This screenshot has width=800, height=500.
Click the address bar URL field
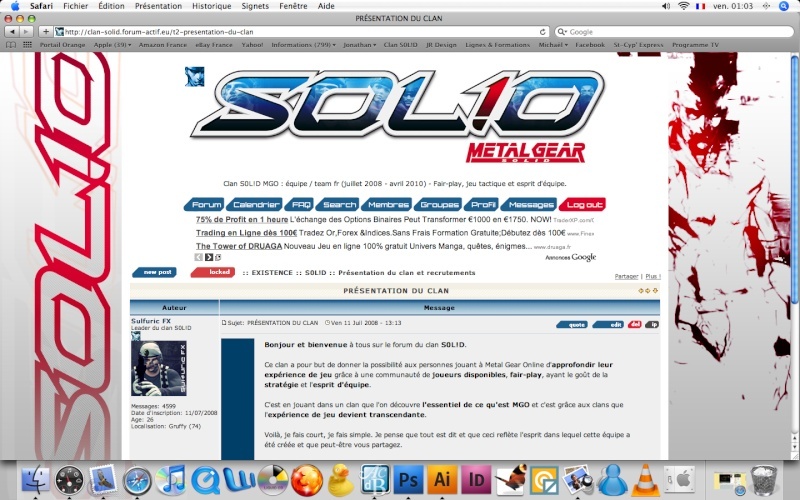coord(301,32)
